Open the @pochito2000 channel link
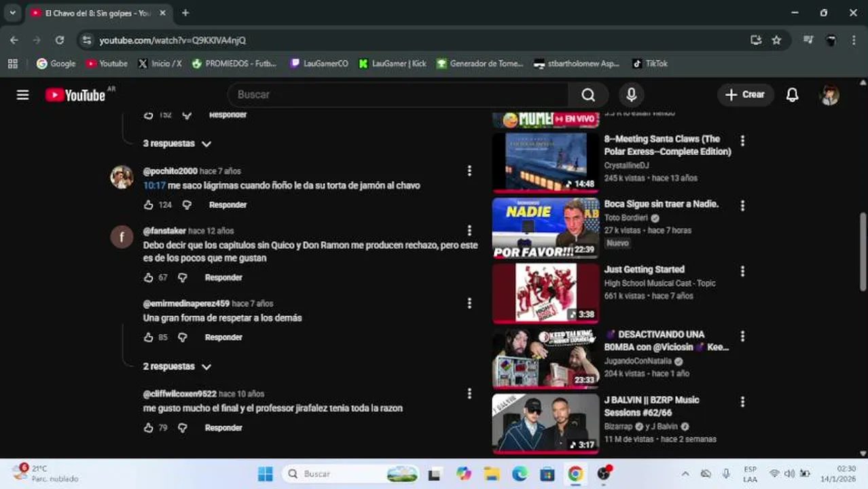The image size is (868, 489). click(x=170, y=170)
